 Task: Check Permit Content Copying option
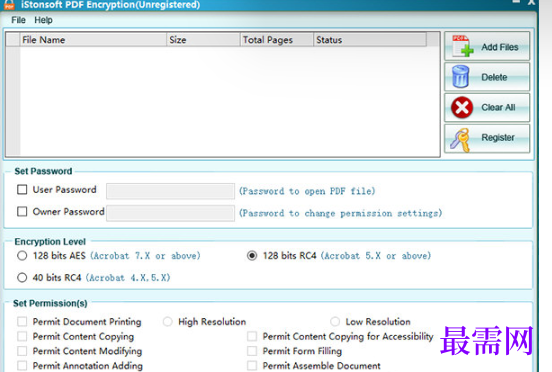point(22,336)
